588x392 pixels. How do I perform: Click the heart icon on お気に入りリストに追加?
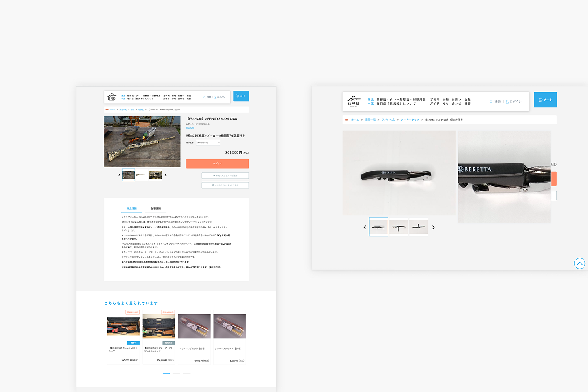[x=214, y=176]
